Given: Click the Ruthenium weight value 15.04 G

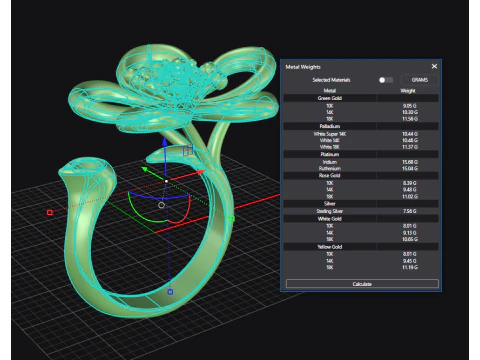Looking at the screenshot, I should 410,168.
